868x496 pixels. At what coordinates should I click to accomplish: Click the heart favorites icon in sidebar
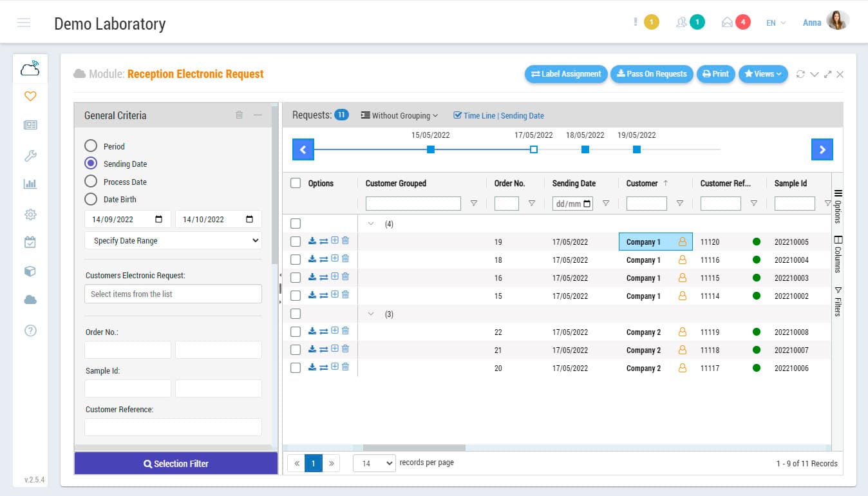tap(30, 96)
